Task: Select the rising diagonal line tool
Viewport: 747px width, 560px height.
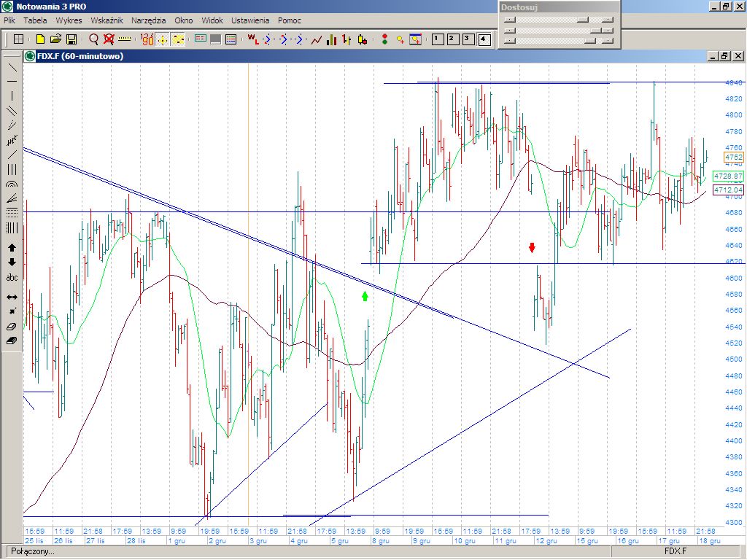Action: (x=12, y=155)
